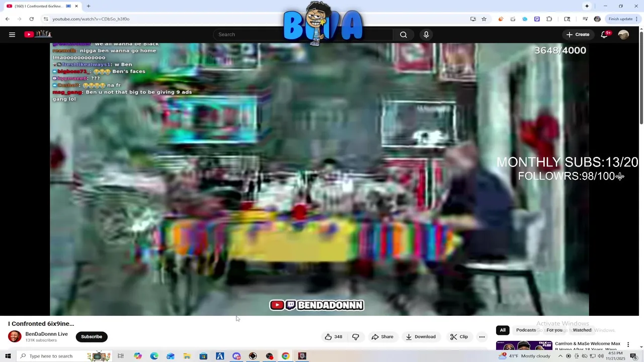Open the Twitch purple extension icon
The width and height of the screenshot is (644, 362).
click(537, 19)
